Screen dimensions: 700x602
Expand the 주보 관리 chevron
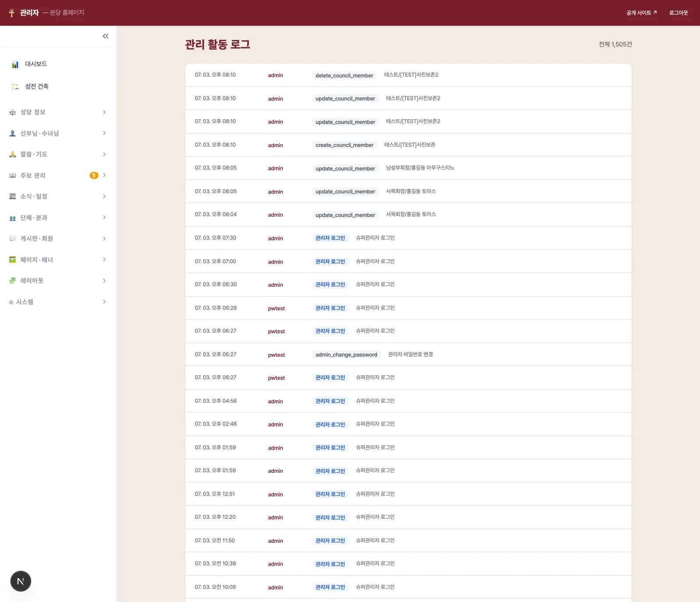pos(104,175)
